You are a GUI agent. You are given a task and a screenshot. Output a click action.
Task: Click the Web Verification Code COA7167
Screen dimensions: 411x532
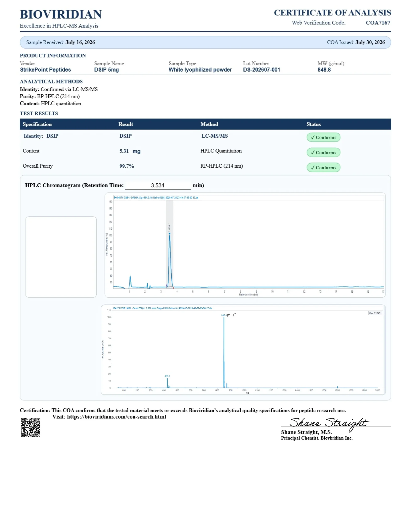click(378, 23)
